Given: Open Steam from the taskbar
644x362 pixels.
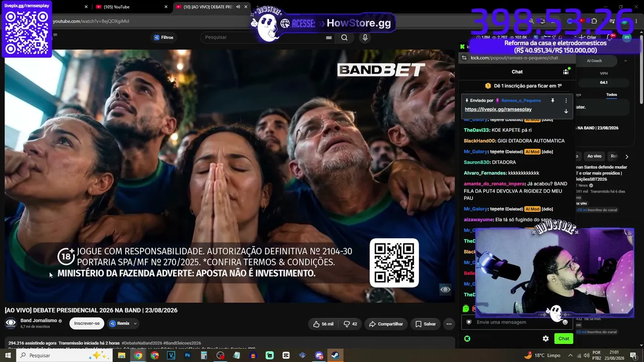Looking at the screenshot, I should 335,355.
